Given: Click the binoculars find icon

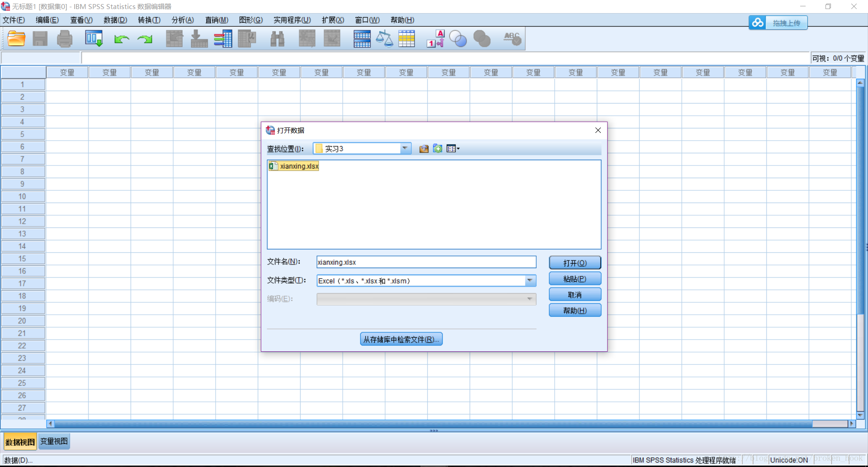Looking at the screenshot, I should (x=277, y=39).
